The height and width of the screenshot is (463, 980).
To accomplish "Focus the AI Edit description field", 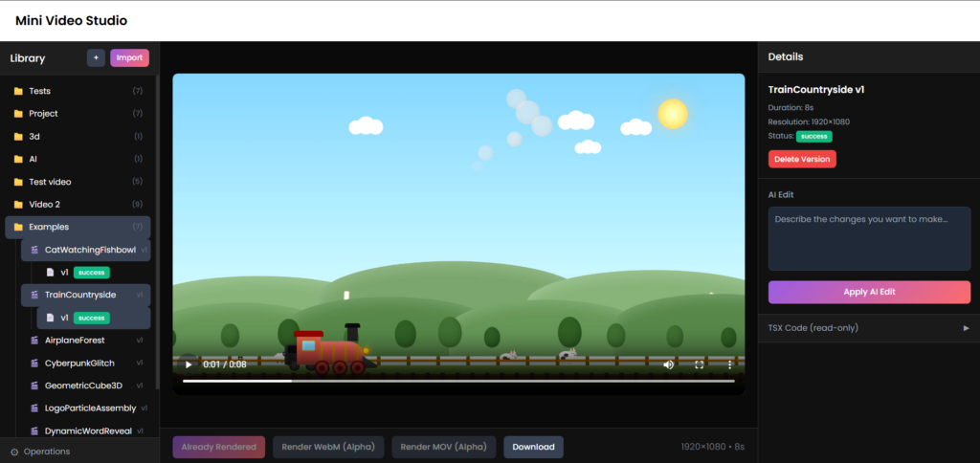I will [869, 239].
